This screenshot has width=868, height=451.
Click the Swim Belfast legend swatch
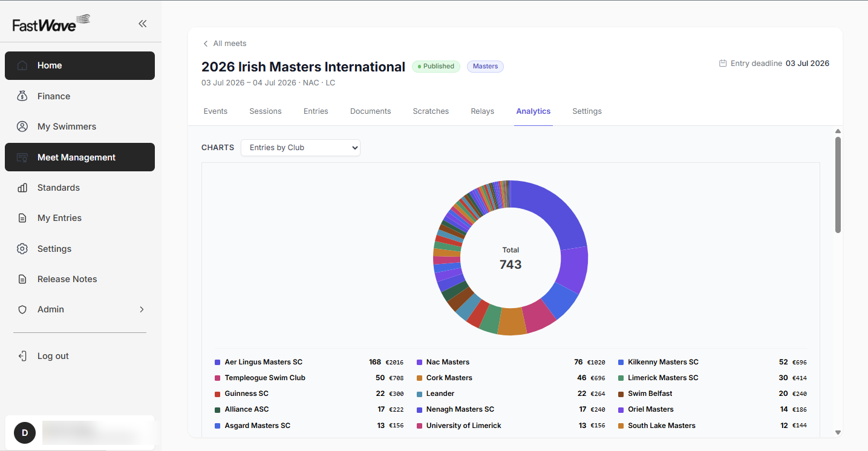click(621, 393)
